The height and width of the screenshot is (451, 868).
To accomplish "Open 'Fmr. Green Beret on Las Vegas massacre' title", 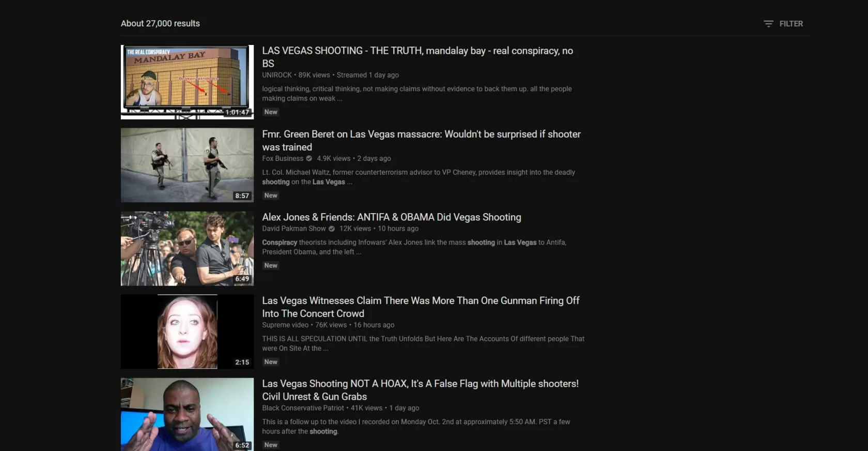I will [x=421, y=141].
